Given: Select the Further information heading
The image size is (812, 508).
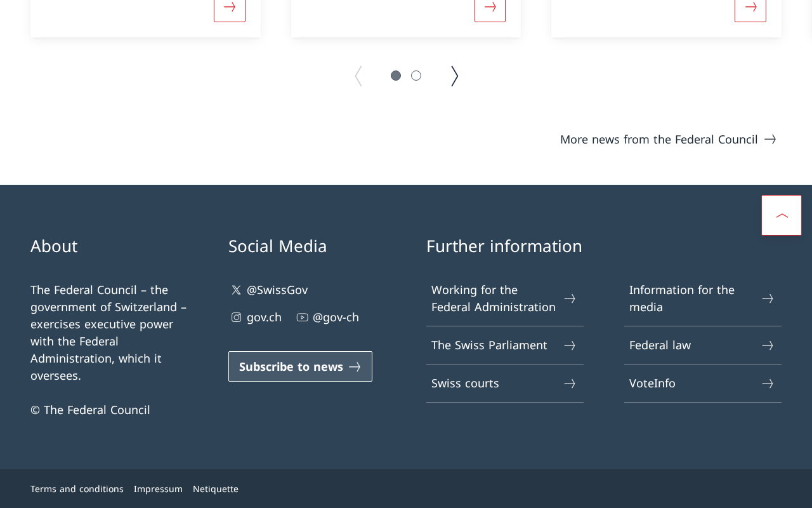Looking at the screenshot, I should pyautogui.click(x=504, y=246).
